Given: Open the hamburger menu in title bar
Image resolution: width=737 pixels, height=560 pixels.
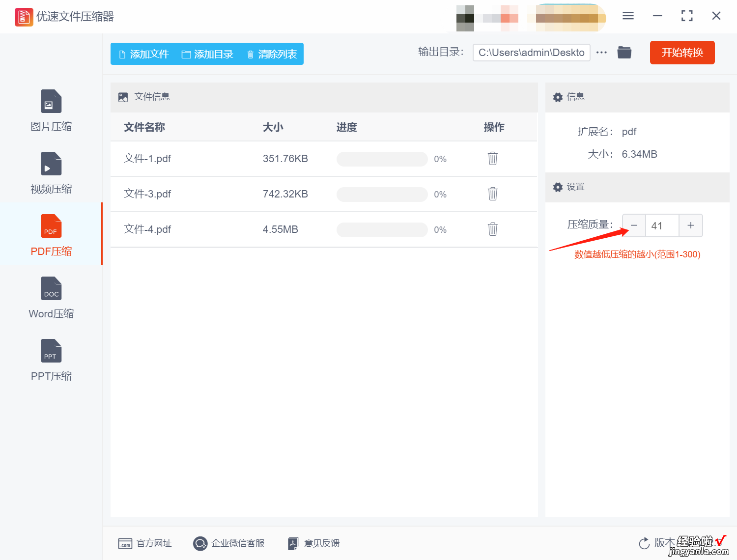Looking at the screenshot, I should point(628,16).
